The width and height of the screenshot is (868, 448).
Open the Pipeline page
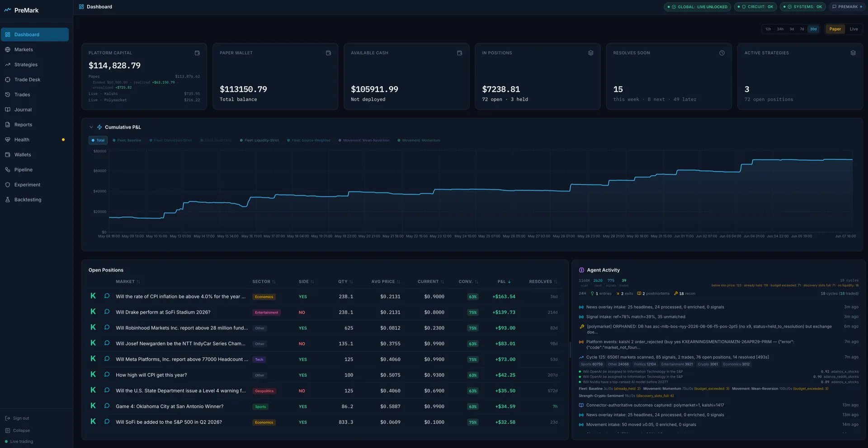(35, 170)
